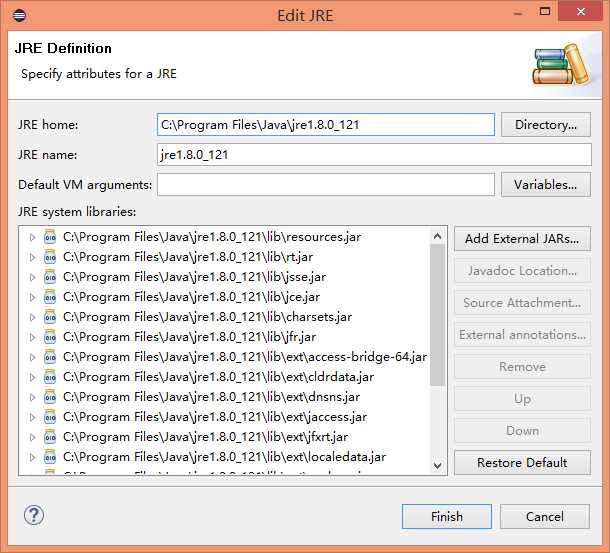Click the External annotations... button
The height and width of the screenshot is (553, 610).
[x=522, y=335]
